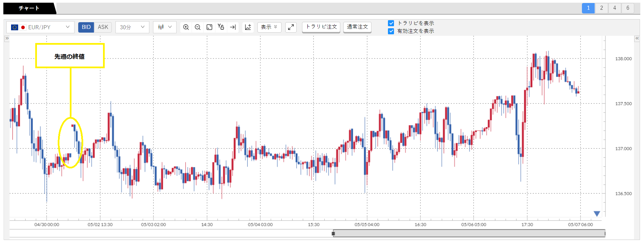Expand chart to fullscreen
Image resolution: width=644 pixels, height=243 pixels.
pos(291,27)
